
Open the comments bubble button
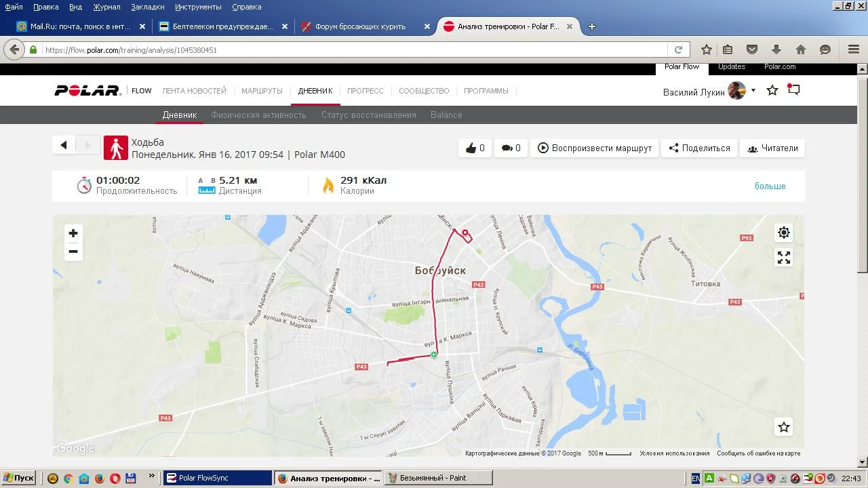tap(511, 148)
